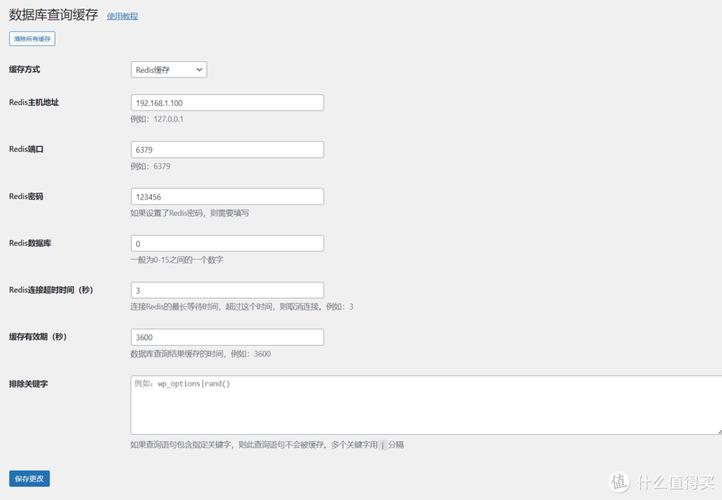Click the Redis端口 label text

coord(26,149)
